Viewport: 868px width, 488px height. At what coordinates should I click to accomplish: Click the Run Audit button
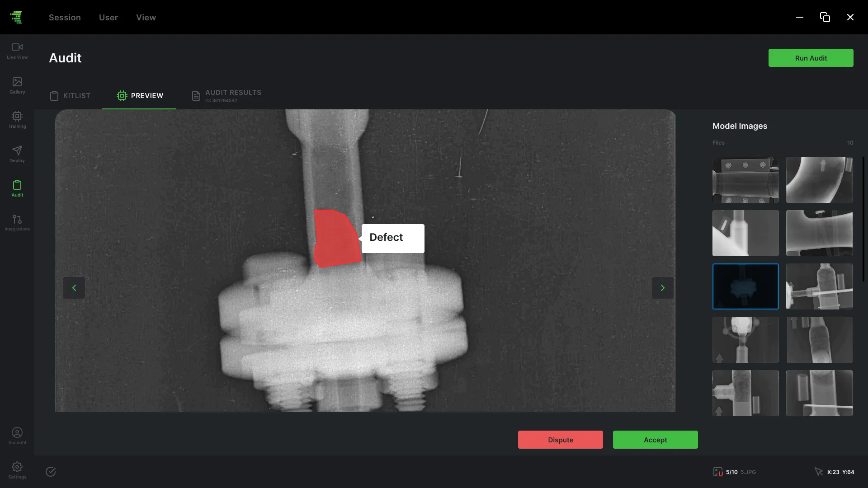[x=811, y=58]
